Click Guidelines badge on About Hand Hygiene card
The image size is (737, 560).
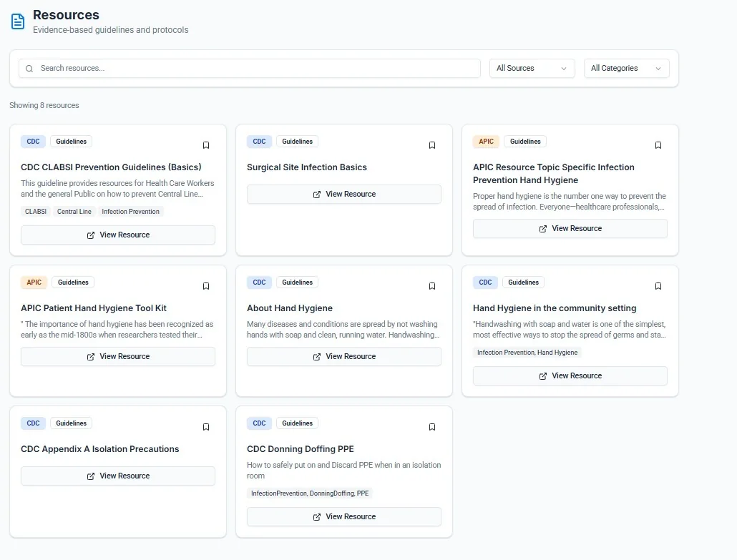click(298, 283)
